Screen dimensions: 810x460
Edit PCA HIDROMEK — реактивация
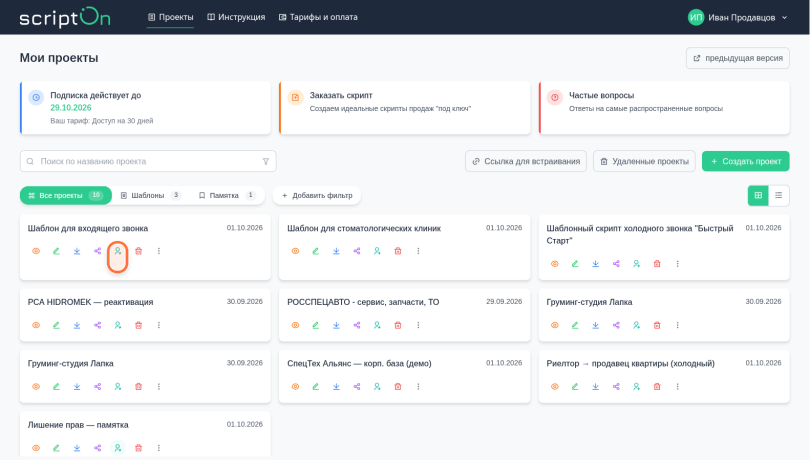(x=56, y=325)
